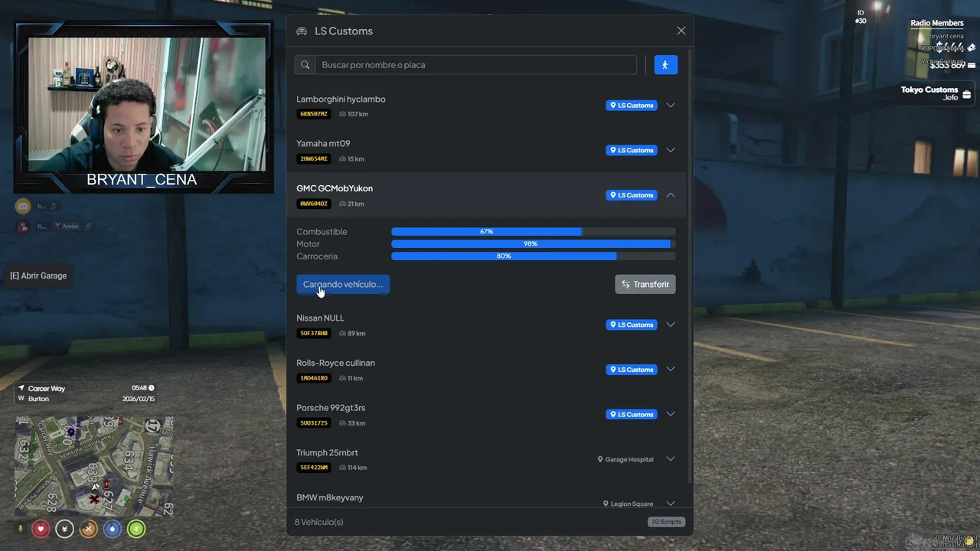Click plate 5UO317ZS on Porsche row
980x551 pixels.
click(x=314, y=423)
